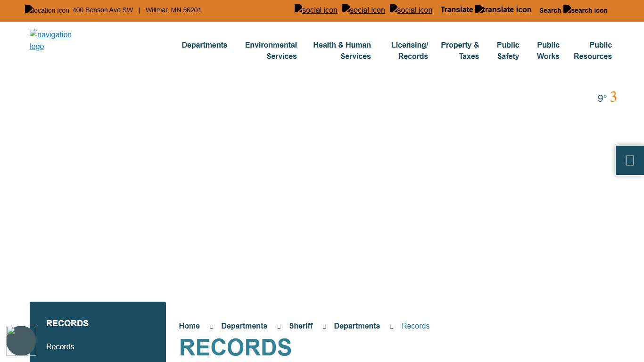
Task: Open the Public Resources menu item
Action: tap(593, 50)
